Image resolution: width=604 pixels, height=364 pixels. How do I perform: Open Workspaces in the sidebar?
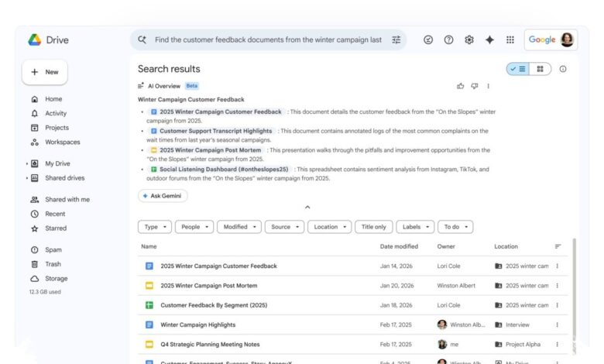pyautogui.click(x=56, y=143)
